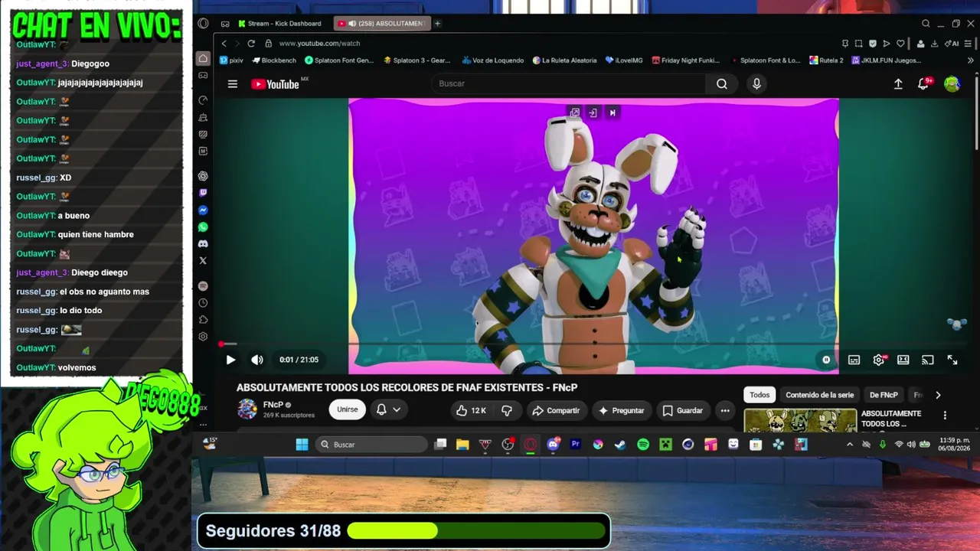Open WhatsApp in the browser sidebar
Screen dimensions: 980x551
click(203, 227)
